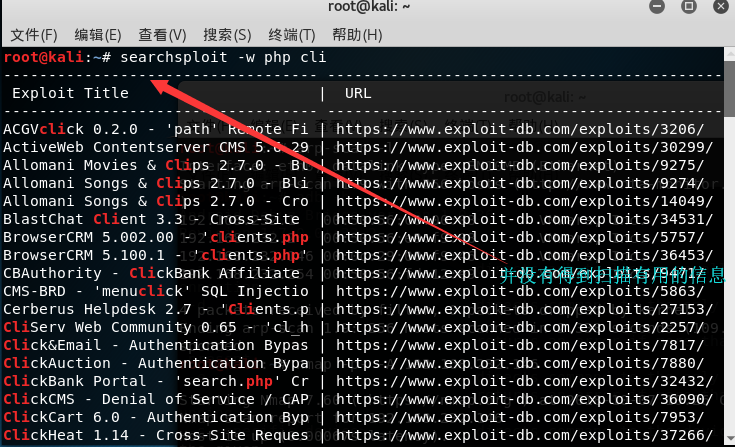
Task: Open exploit-db link for exploits/7817
Action: tap(520, 345)
